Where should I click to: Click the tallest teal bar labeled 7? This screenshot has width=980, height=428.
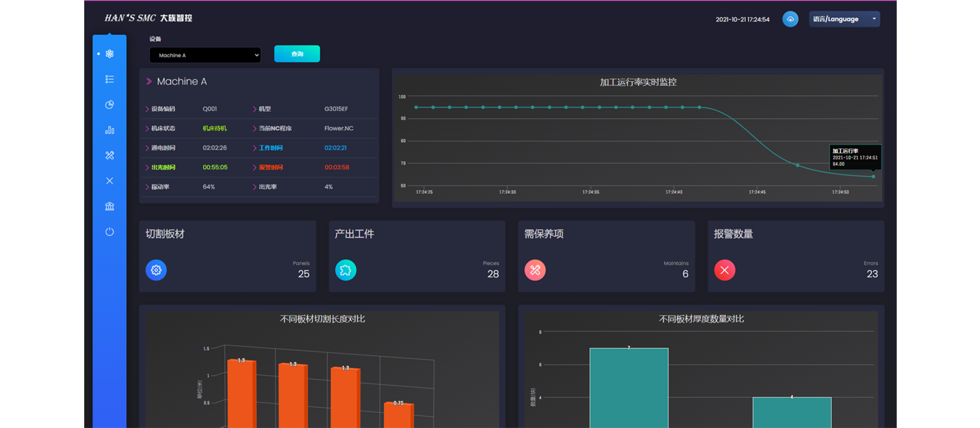(629, 388)
